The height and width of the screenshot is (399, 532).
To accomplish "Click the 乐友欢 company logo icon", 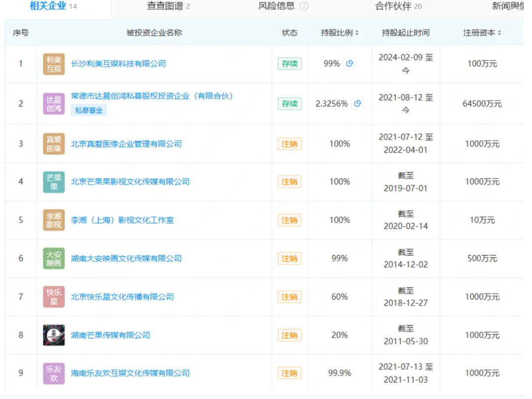I will (x=53, y=373).
